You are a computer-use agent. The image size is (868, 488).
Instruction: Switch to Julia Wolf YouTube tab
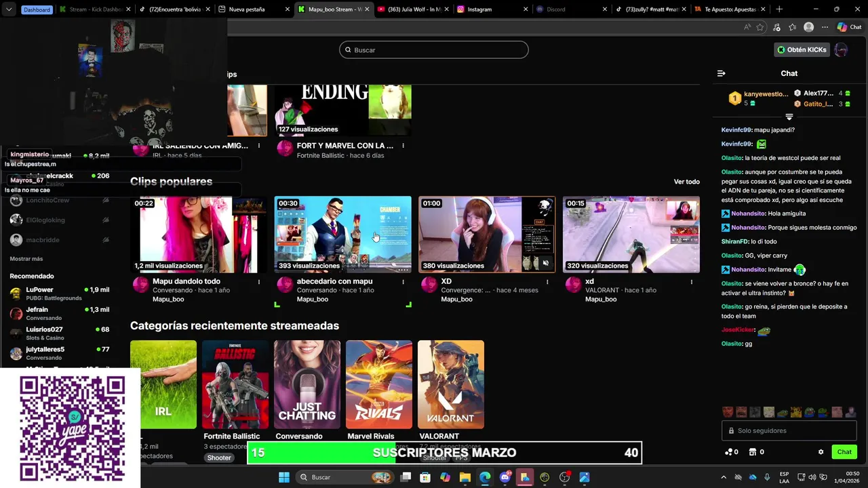click(x=412, y=9)
